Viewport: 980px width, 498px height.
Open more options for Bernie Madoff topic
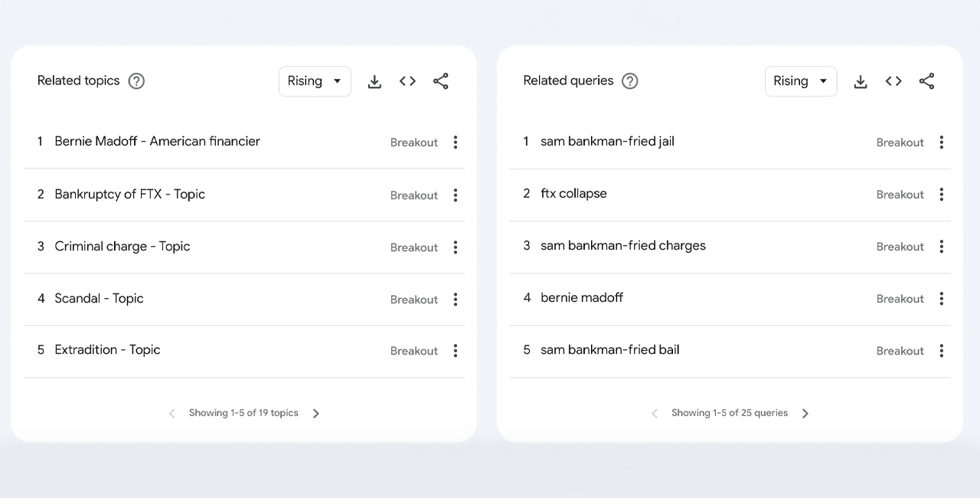tap(456, 143)
